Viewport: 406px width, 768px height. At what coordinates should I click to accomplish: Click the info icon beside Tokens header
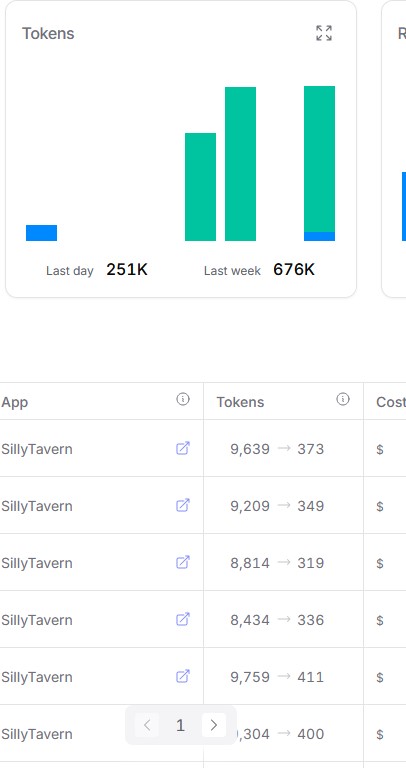point(343,400)
